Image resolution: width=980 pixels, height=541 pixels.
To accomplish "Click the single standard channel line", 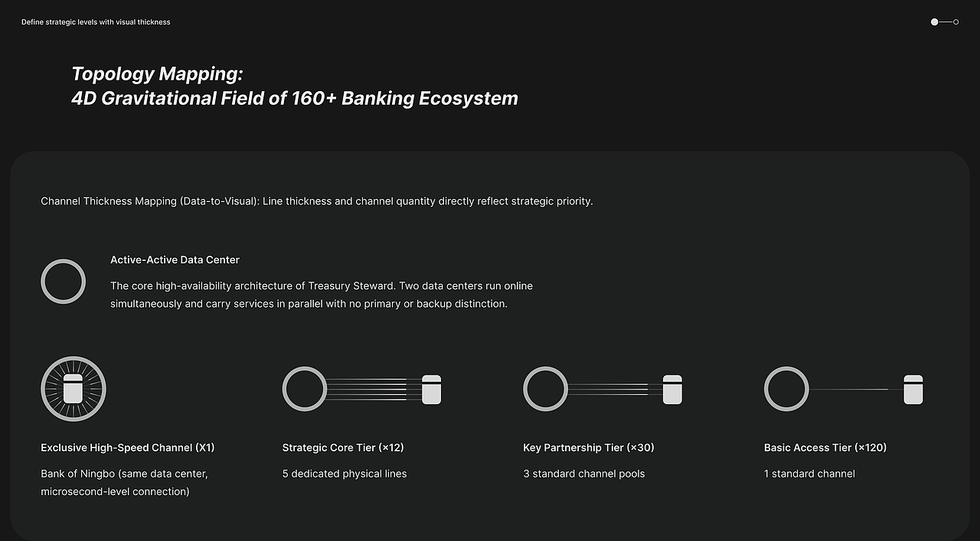I will (x=856, y=389).
